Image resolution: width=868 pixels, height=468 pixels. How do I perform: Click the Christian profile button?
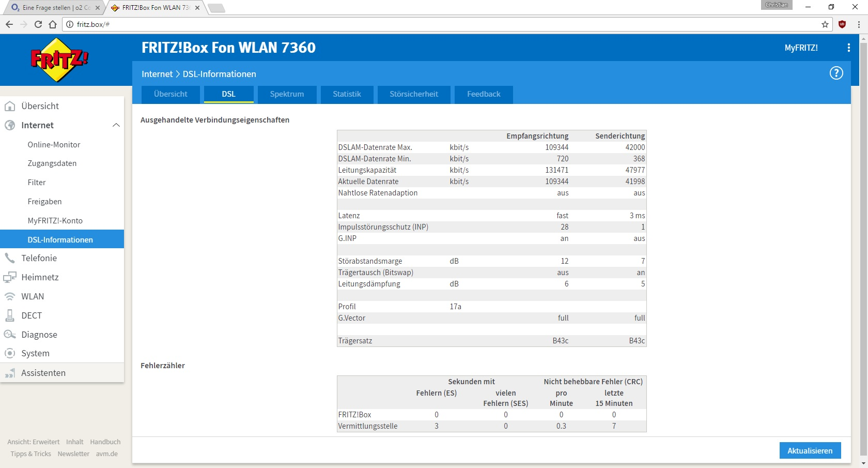pyautogui.click(x=777, y=5)
